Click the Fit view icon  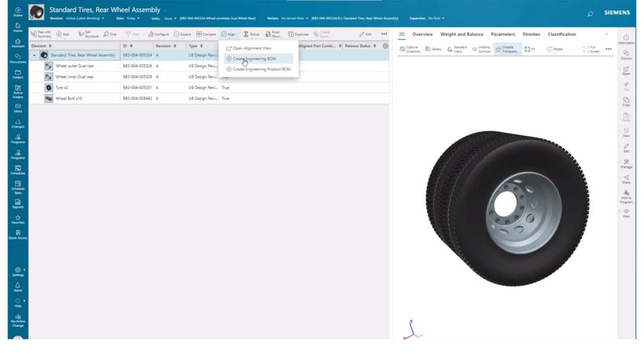pos(529,48)
